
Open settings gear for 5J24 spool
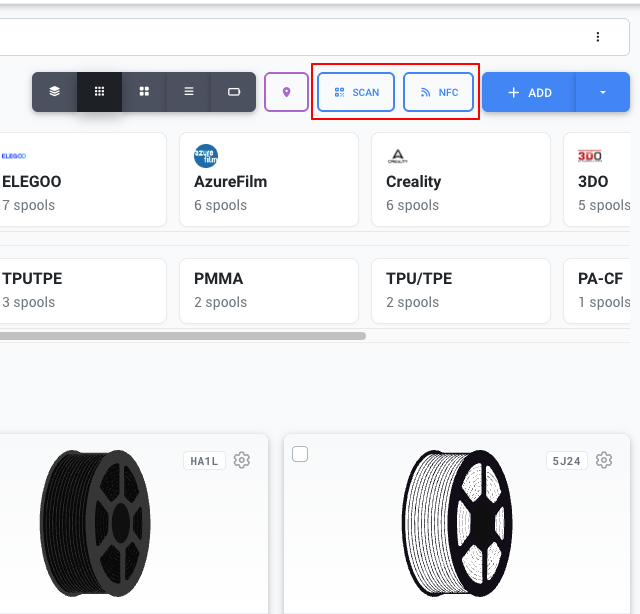pos(604,460)
